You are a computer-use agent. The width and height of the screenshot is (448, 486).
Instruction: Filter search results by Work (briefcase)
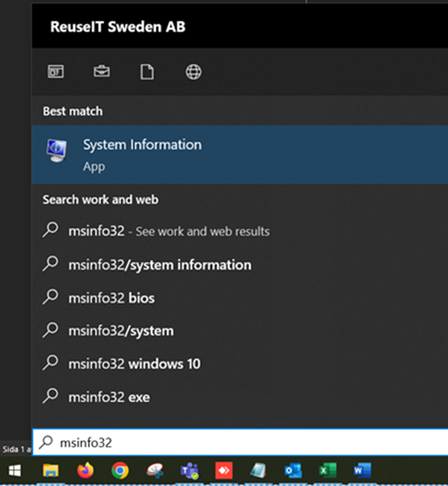tap(101, 72)
